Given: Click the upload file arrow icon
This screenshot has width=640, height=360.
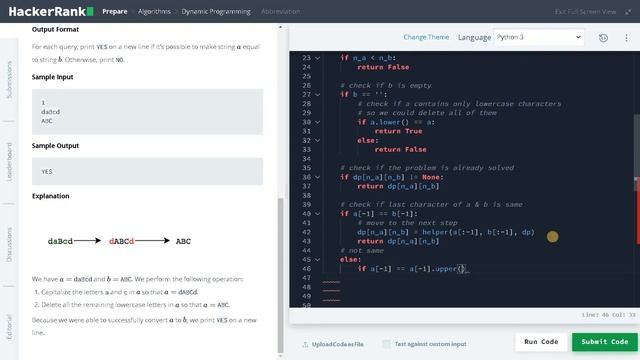Looking at the screenshot, I should tap(305, 344).
